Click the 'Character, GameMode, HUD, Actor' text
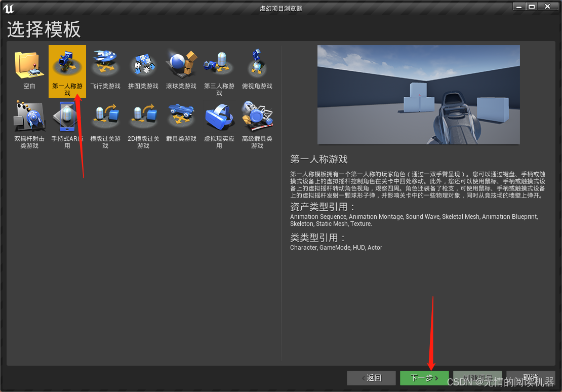 click(x=336, y=248)
